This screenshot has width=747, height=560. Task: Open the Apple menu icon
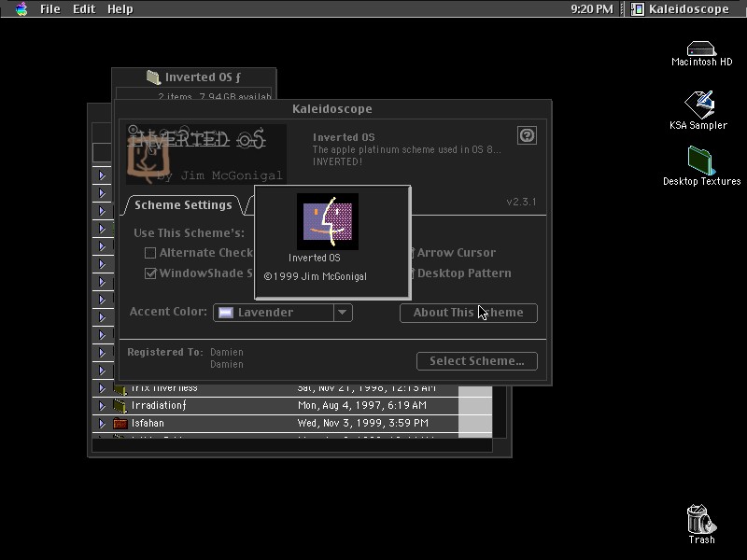pyautogui.click(x=21, y=8)
